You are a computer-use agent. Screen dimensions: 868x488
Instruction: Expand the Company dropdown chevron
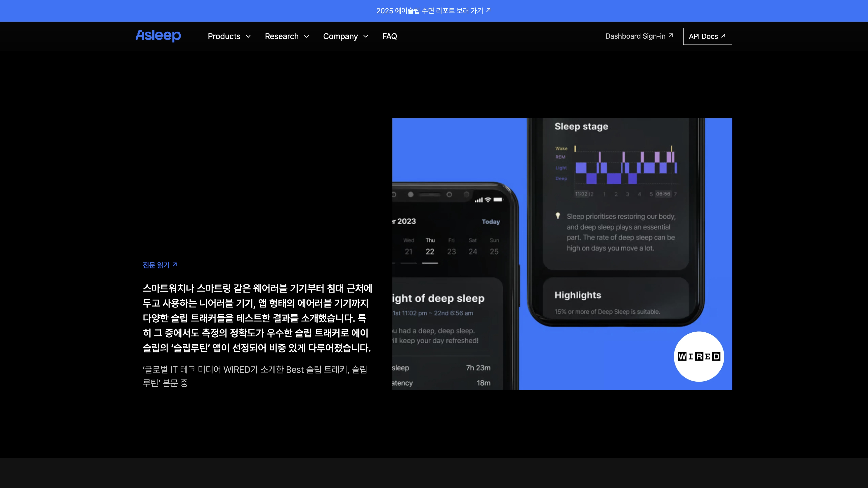(366, 36)
